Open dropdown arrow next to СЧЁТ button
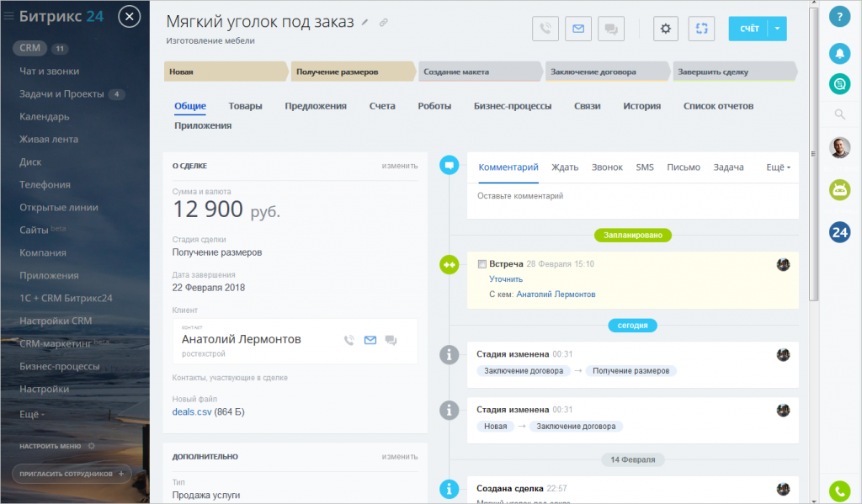The height and width of the screenshot is (504, 862). pyautogui.click(x=778, y=29)
